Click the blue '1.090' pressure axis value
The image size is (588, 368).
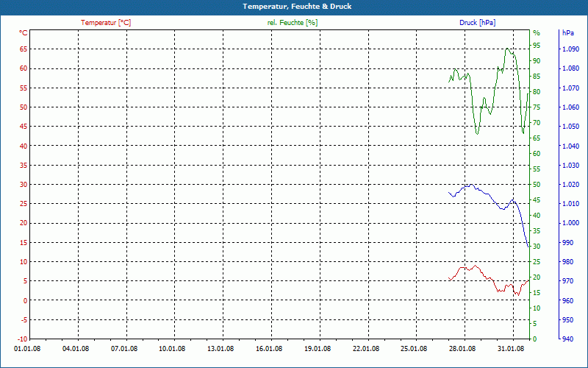pyautogui.click(x=571, y=49)
